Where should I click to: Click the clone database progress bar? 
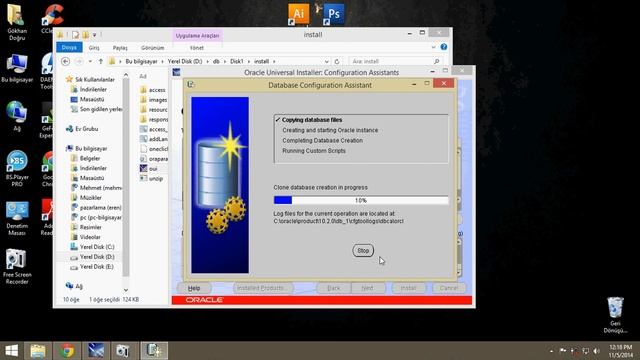click(x=361, y=200)
